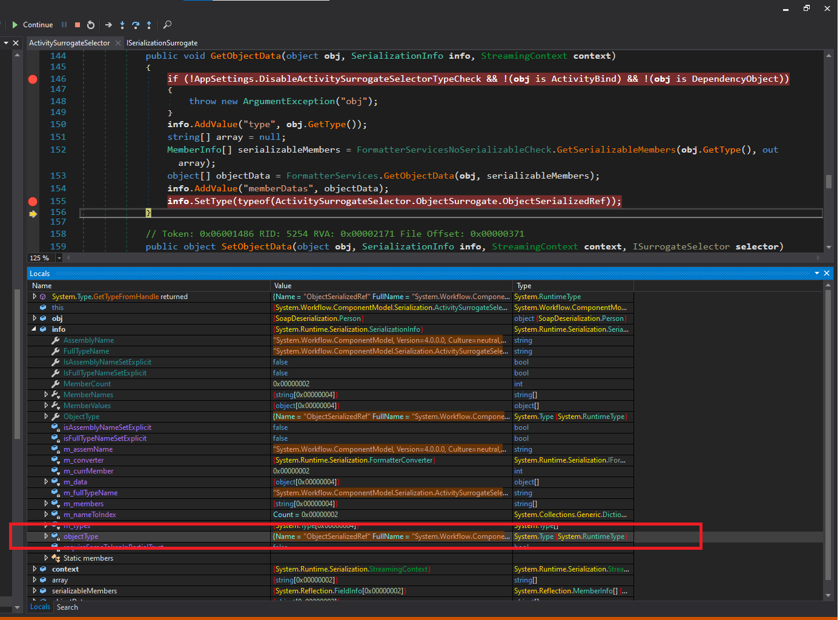The image size is (840, 620).
Task: Click the Continue button
Action: (x=32, y=25)
